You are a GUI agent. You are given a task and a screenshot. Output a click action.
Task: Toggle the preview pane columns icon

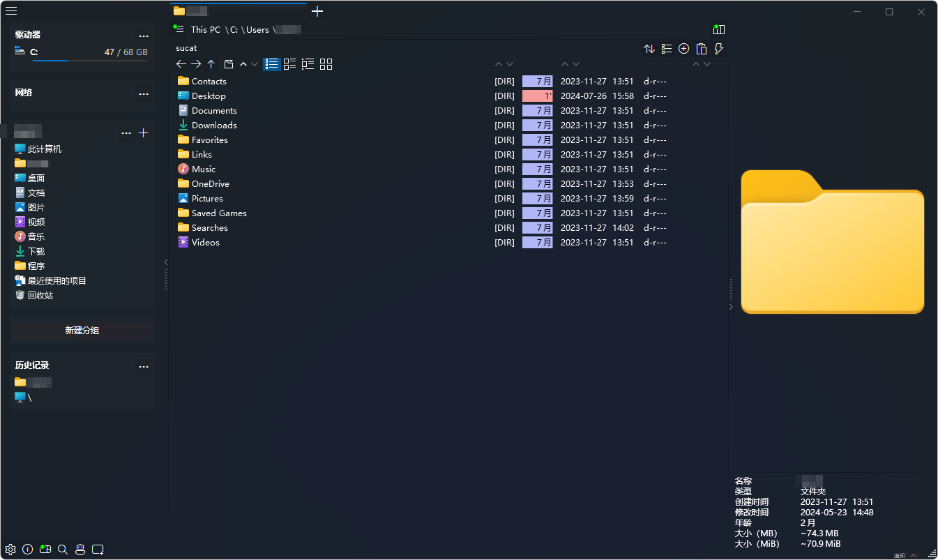[719, 29]
